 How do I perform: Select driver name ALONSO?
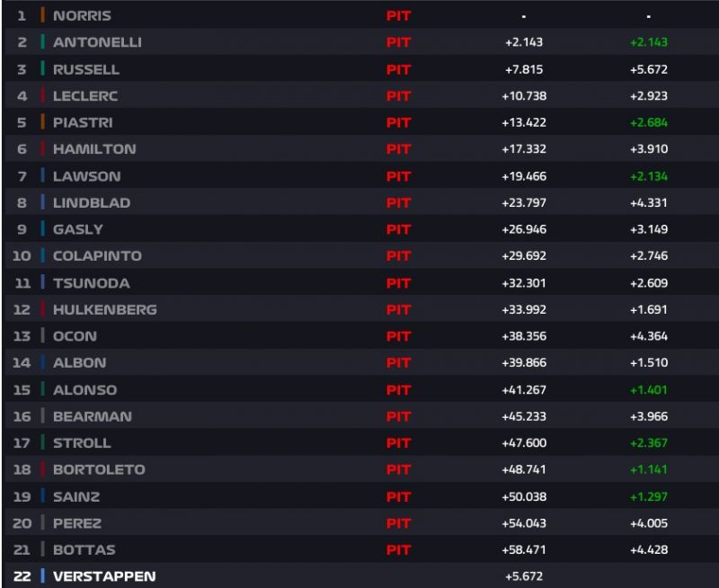(84, 390)
